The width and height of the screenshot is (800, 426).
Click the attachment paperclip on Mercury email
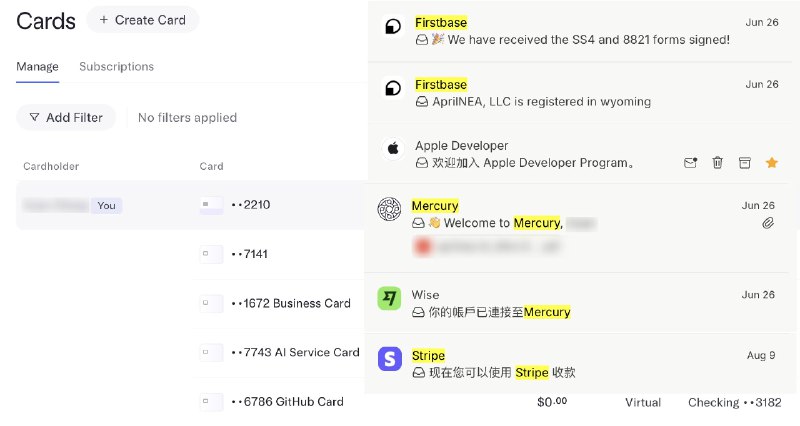tap(768, 223)
